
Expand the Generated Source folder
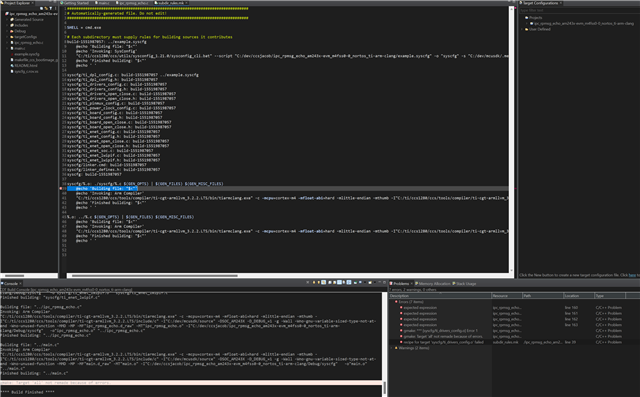point(7,20)
